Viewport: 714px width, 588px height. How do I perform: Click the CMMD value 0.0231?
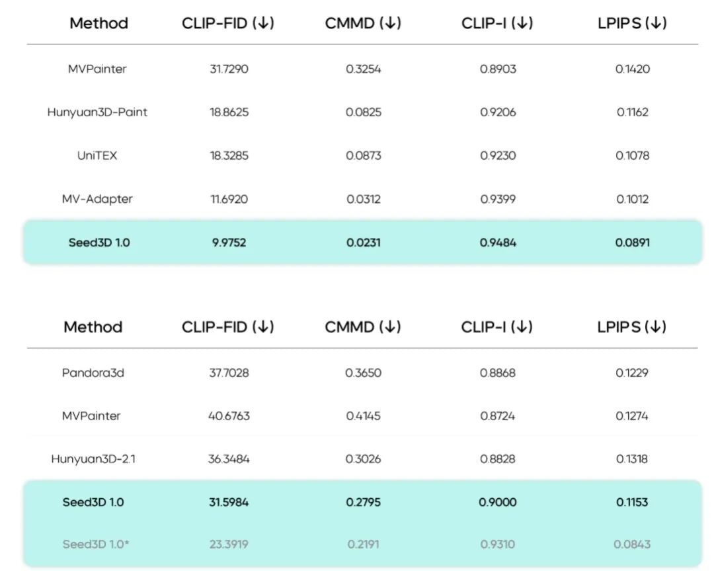(x=363, y=242)
